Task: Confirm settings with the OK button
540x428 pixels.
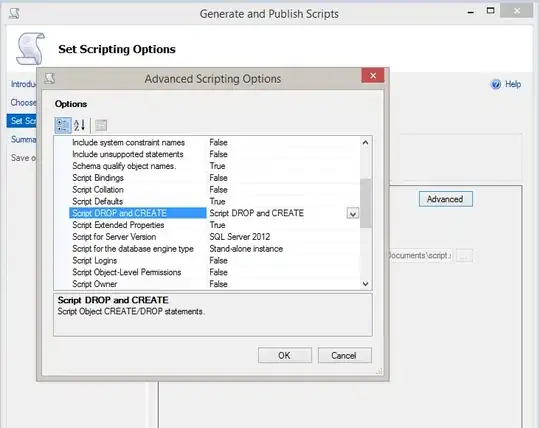Action: coord(285,355)
